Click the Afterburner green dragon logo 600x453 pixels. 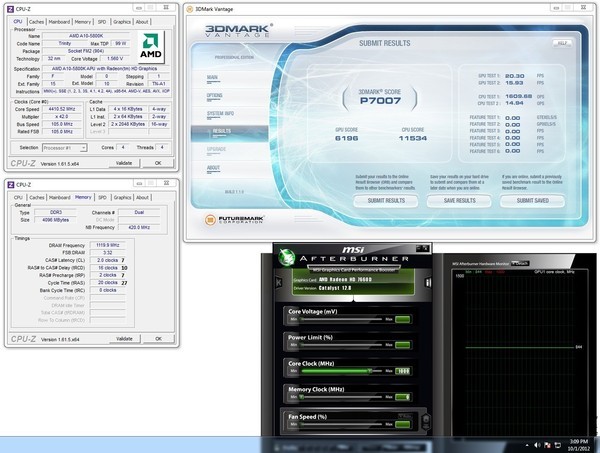(x=286, y=257)
